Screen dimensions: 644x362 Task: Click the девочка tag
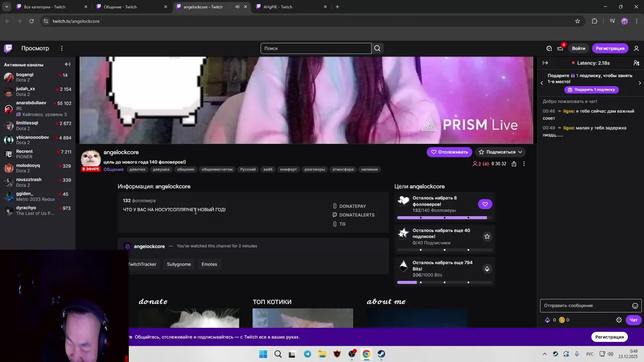137,169
